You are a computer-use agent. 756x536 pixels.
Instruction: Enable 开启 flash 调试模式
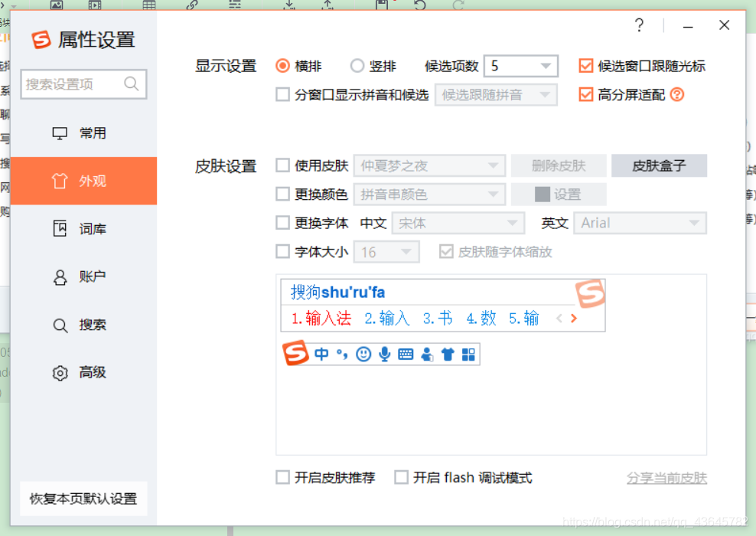(x=401, y=477)
